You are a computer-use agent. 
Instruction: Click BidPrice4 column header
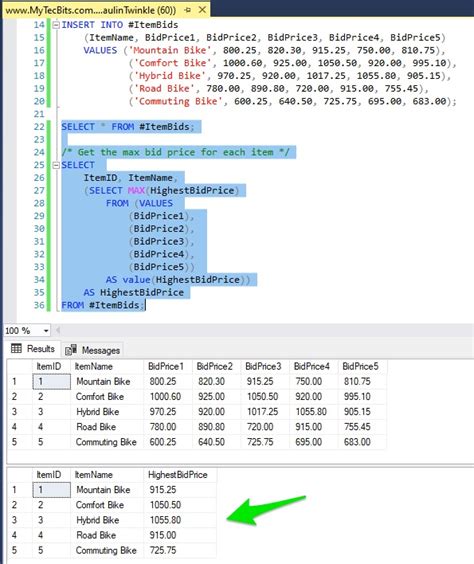click(x=314, y=366)
